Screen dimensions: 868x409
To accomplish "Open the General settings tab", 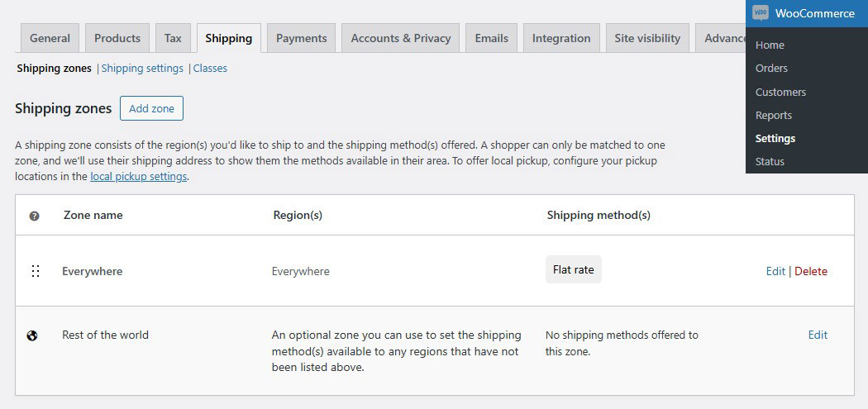I will pos(50,38).
